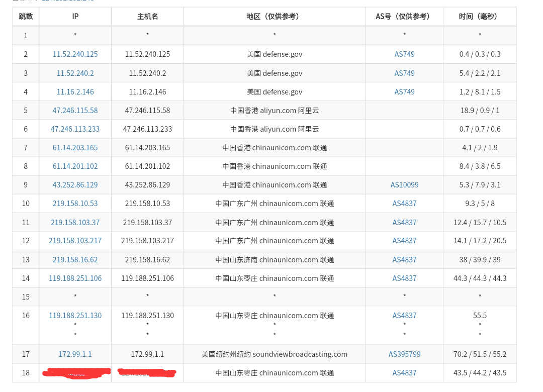Click the 地区（仅供参考） column header
543x392 pixels.
tap(275, 17)
